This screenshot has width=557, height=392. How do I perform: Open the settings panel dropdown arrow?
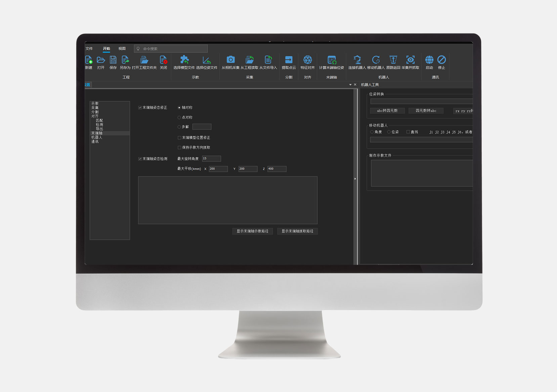(350, 85)
